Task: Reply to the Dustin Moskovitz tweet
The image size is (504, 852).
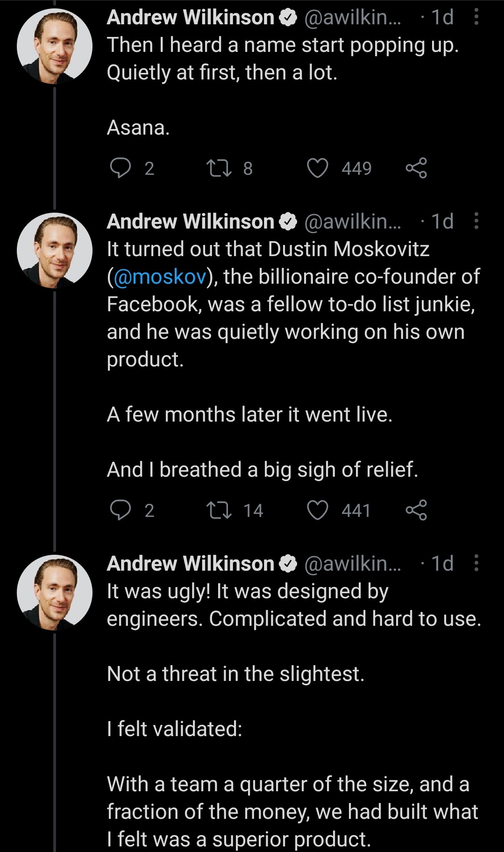Action: pos(121,510)
